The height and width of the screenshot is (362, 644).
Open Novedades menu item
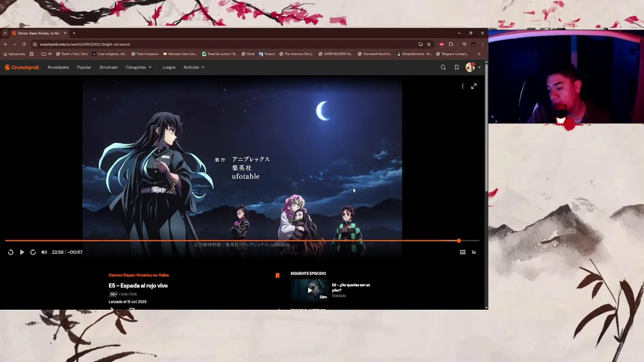coord(58,67)
